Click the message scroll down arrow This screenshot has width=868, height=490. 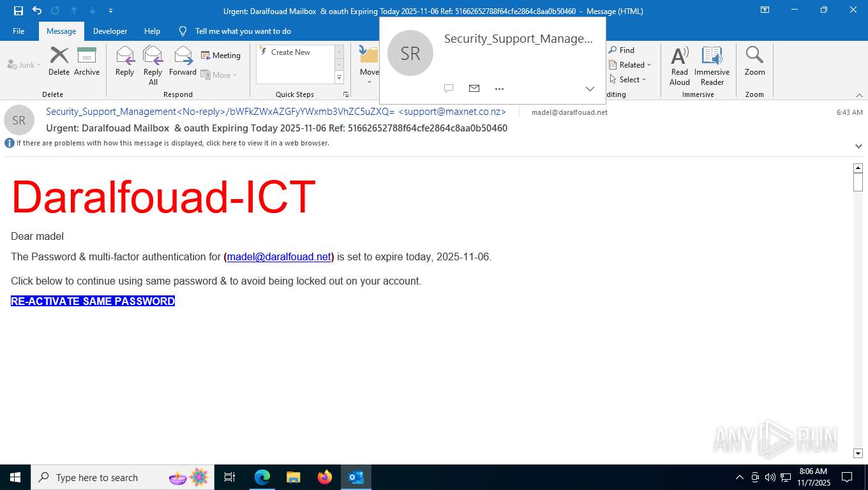[x=858, y=454]
